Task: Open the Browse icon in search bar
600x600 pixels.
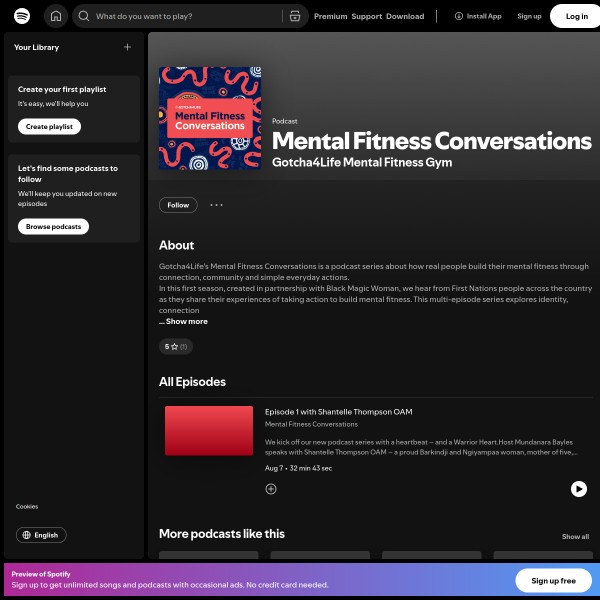Action: point(293,16)
